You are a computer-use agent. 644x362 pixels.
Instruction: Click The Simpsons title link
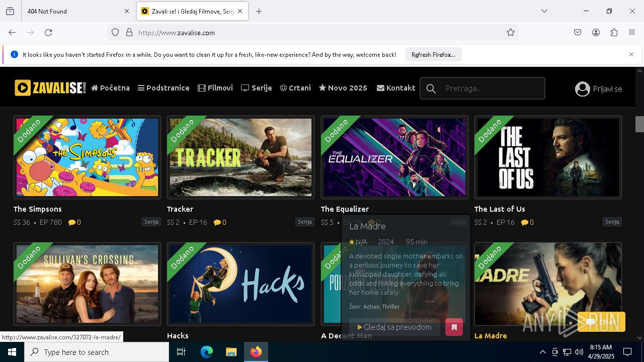click(38, 209)
